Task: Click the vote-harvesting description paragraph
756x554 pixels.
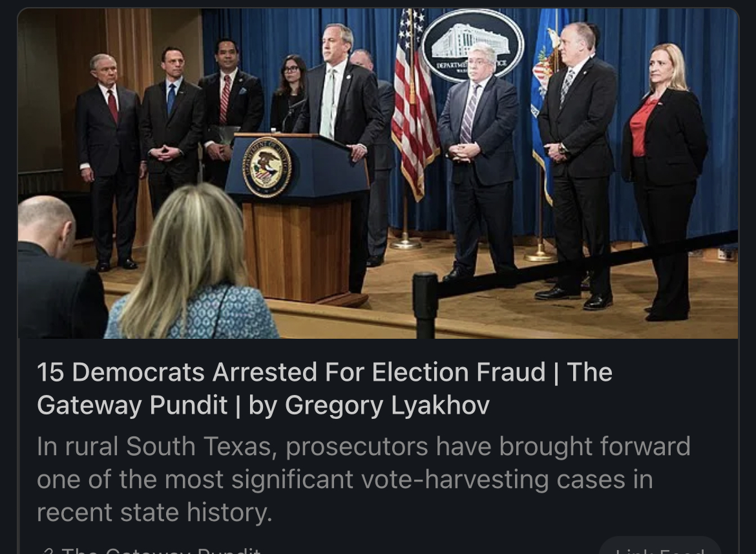Action: [364, 478]
